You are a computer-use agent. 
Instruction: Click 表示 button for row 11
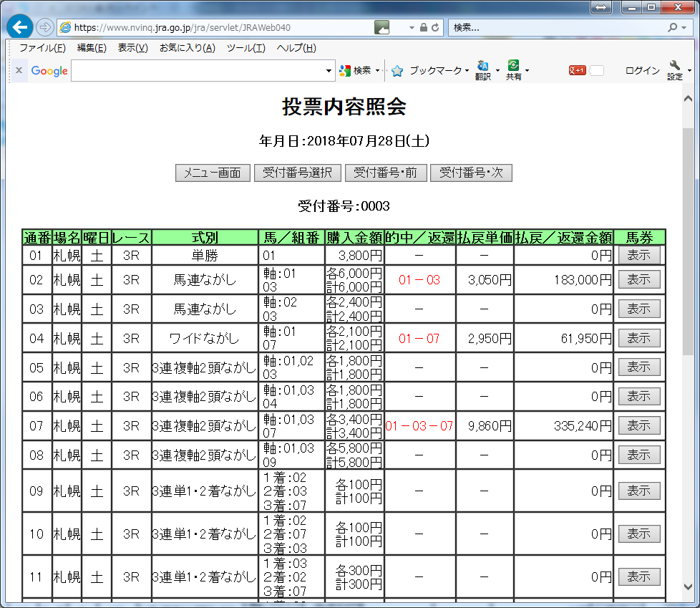point(639,576)
